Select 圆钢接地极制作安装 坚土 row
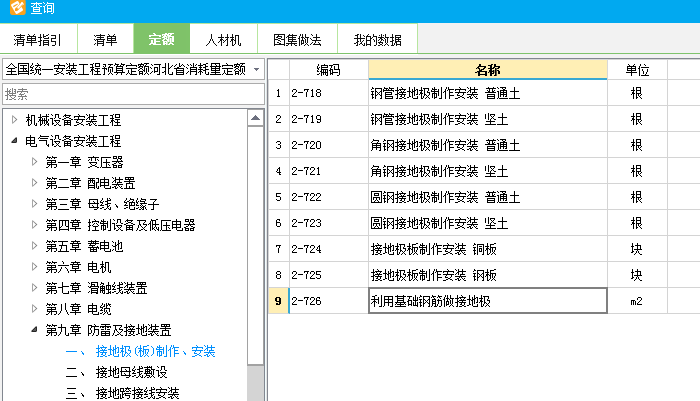700x401 pixels. pyautogui.click(x=488, y=222)
